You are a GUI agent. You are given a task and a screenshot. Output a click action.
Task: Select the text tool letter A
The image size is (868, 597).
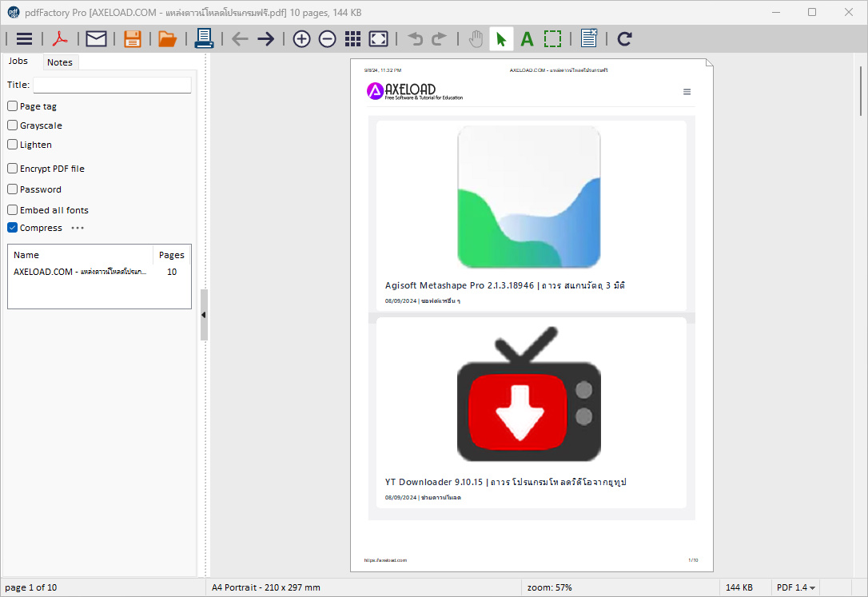pyautogui.click(x=527, y=39)
